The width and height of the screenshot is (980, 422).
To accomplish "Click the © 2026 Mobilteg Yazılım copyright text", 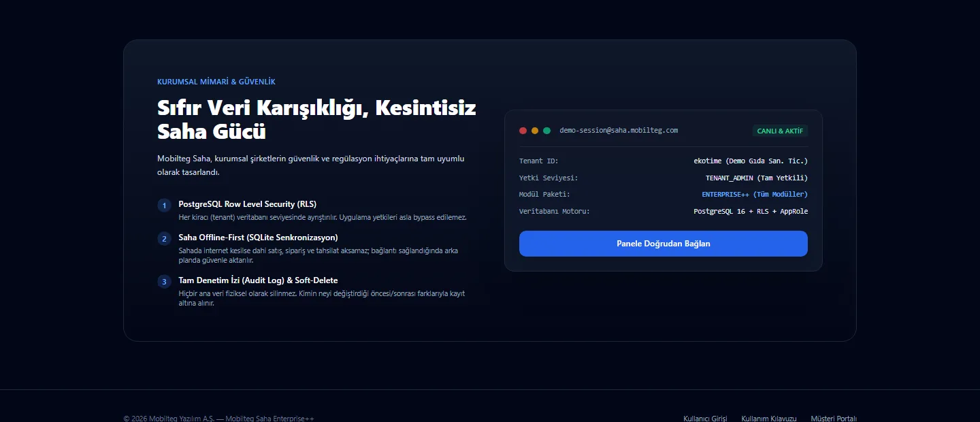I will (x=218, y=419).
